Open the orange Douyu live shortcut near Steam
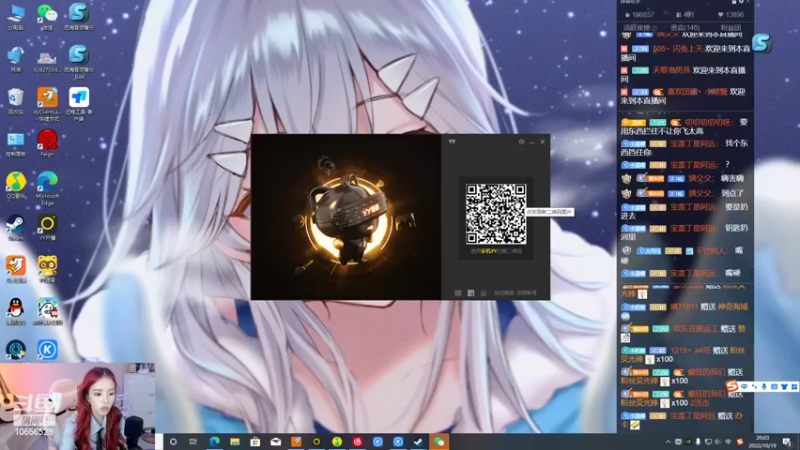800x450 pixels. (16, 269)
